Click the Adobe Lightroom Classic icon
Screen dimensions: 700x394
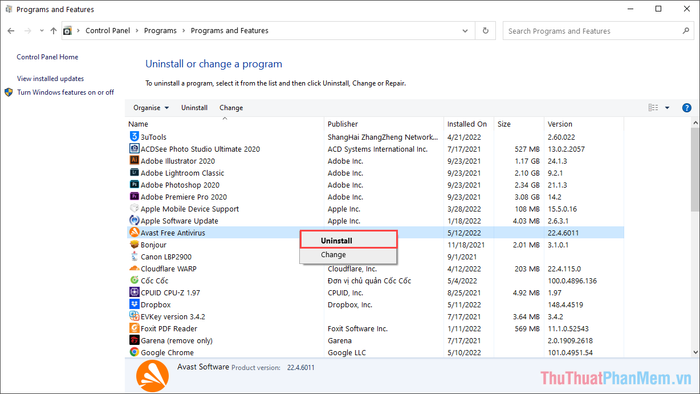pos(134,172)
